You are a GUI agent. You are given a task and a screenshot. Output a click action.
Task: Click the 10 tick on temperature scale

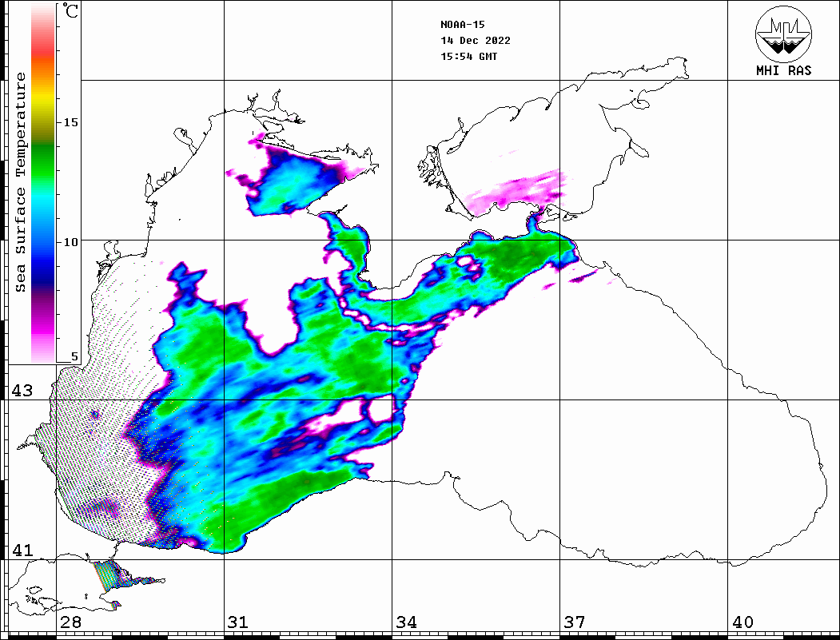click(x=70, y=242)
